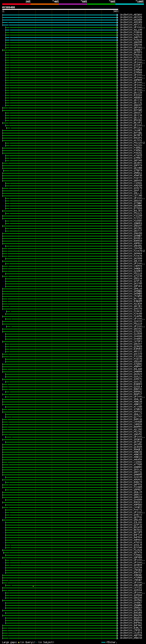Viewport: 146px width, 644px height.
Task: Choose the UniRef100_P38561 entry
Action: [x=131, y=151]
